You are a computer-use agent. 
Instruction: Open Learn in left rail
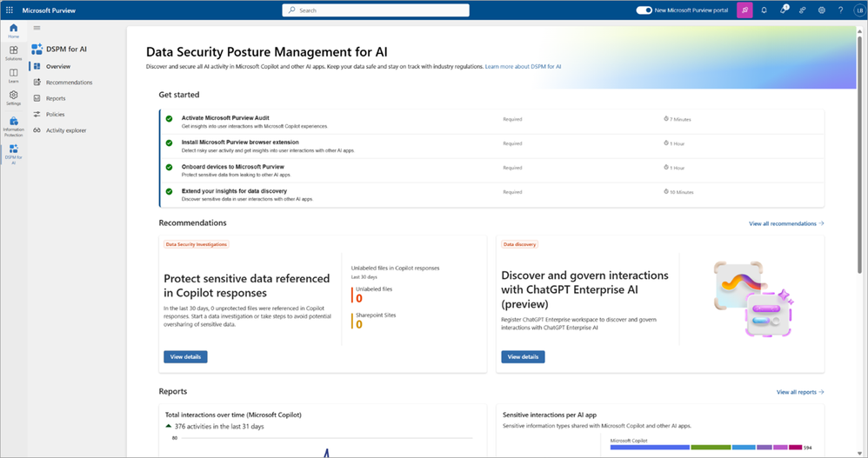[x=14, y=76]
